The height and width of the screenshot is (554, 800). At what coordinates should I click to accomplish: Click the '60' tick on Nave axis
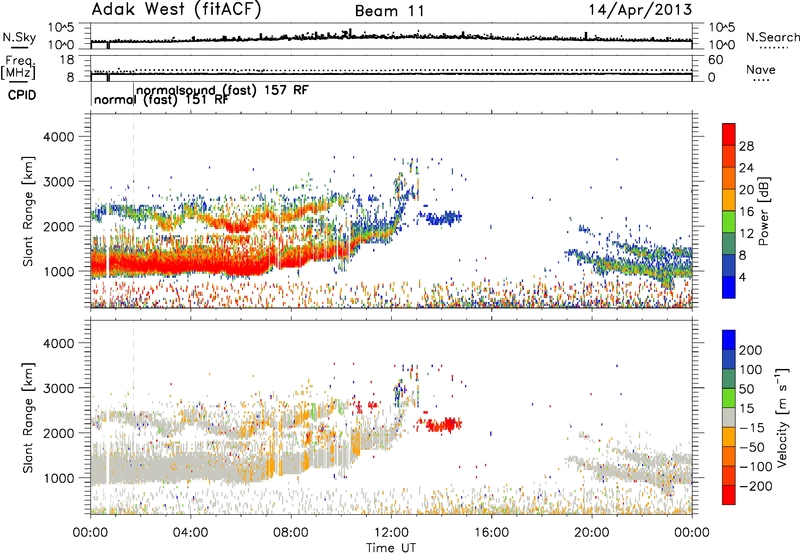tap(716, 60)
